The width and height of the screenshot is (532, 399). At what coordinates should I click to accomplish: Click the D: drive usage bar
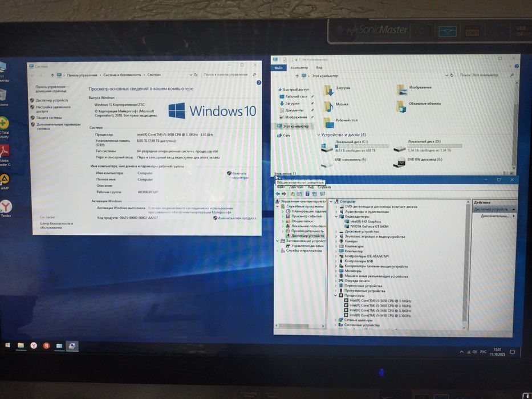tap(434, 145)
